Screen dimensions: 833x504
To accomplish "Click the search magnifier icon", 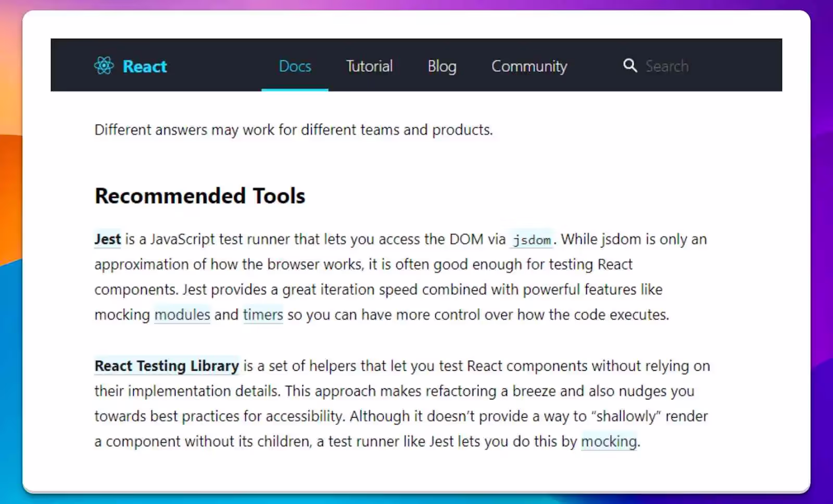I will (630, 66).
